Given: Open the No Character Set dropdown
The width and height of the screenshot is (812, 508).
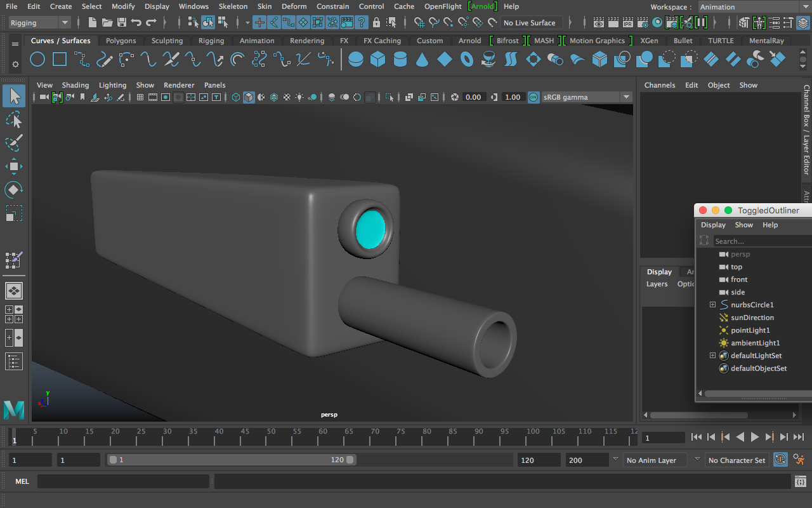Looking at the screenshot, I should pos(737,460).
